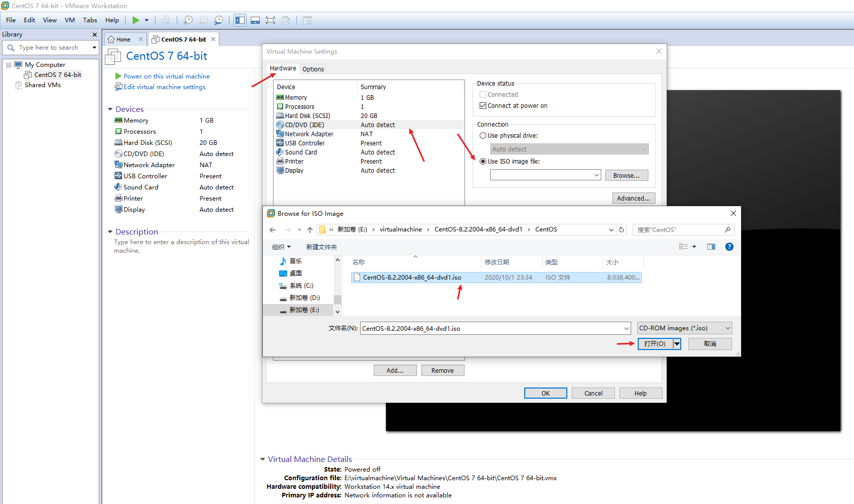Toggle the Connected checkbox

pyautogui.click(x=483, y=95)
